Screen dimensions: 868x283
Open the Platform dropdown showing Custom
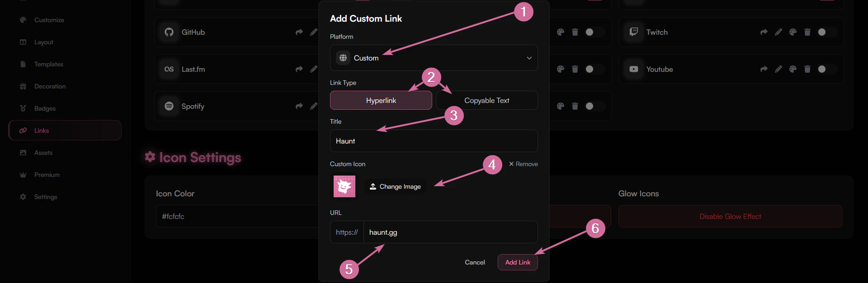click(434, 58)
